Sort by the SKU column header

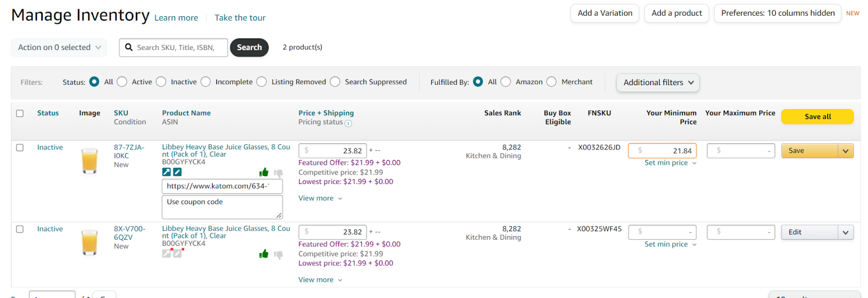click(x=121, y=113)
